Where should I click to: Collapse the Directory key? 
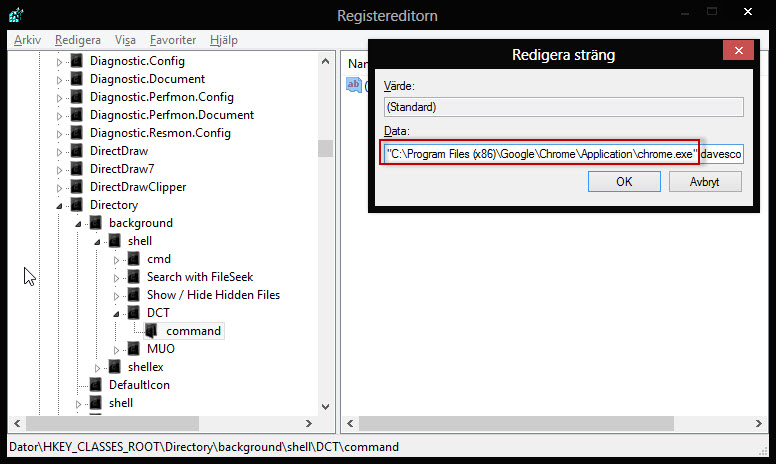pyautogui.click(x=59, y=206)
